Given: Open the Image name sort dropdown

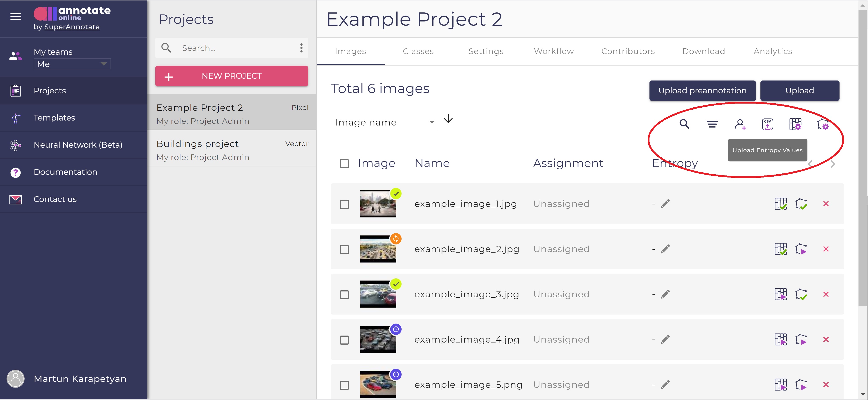Looking at the screenshot, I should (x=386, y=122).
